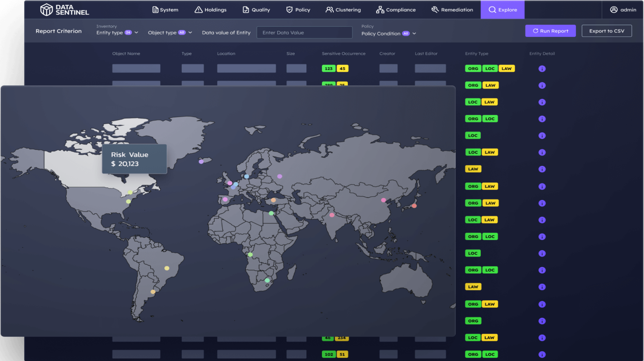Click the red map dot in Japan
644x361 pixels.
coord(414,206)
